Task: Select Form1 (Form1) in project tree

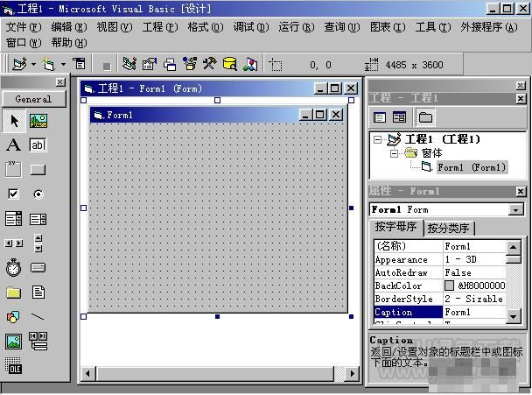Action: pos(472,167)
